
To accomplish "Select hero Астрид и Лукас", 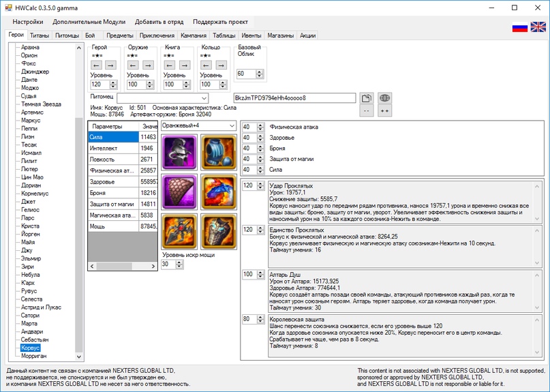I will tap(41, 307).
